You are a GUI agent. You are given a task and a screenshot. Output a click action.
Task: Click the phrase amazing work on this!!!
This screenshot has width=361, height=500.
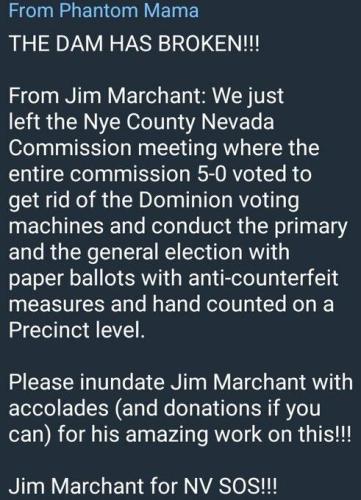238,435
